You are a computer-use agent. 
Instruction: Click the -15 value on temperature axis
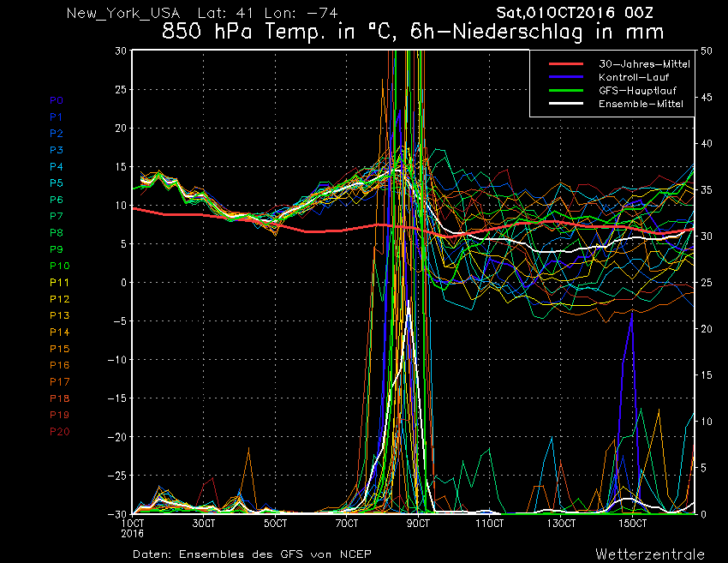pos(117,398)
